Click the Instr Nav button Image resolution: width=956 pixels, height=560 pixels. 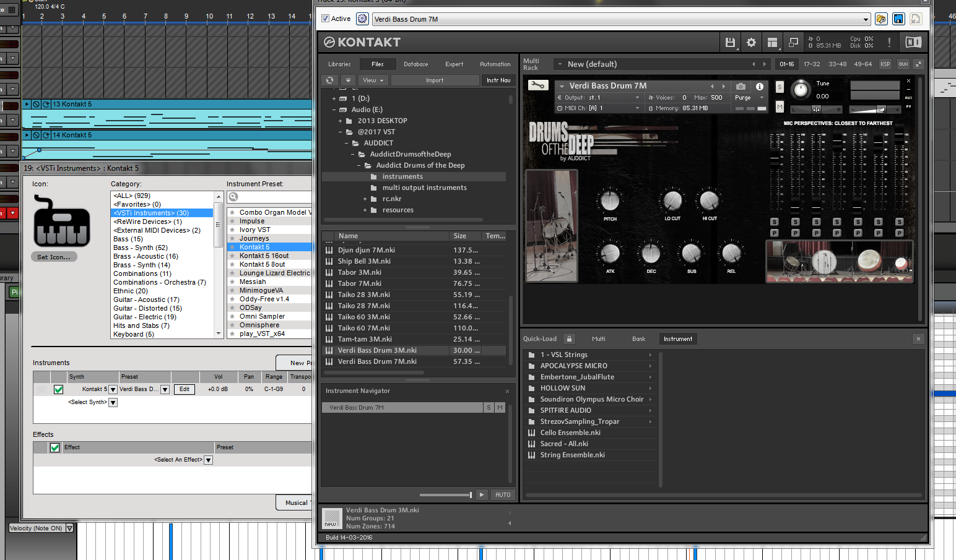coord(498,80)
